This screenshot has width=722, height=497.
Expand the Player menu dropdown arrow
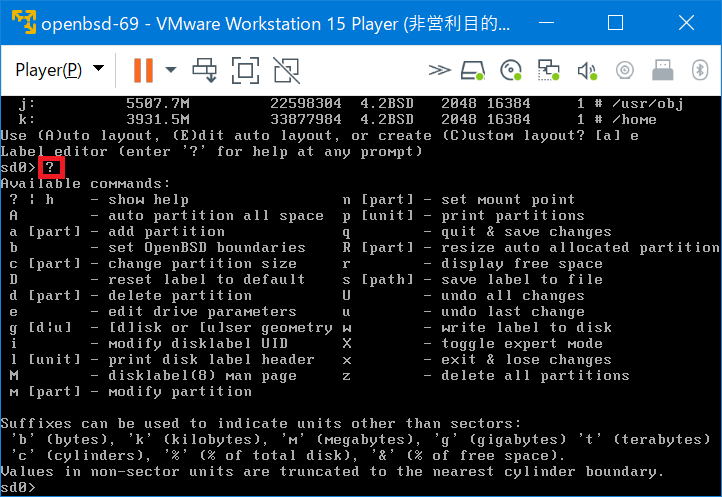(x=98, y=69)
